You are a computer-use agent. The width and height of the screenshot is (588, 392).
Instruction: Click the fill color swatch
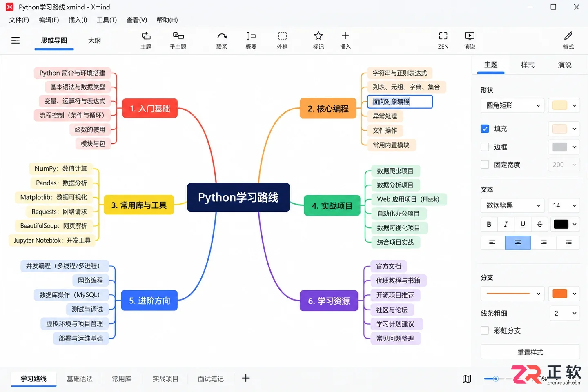click(559, 129)
